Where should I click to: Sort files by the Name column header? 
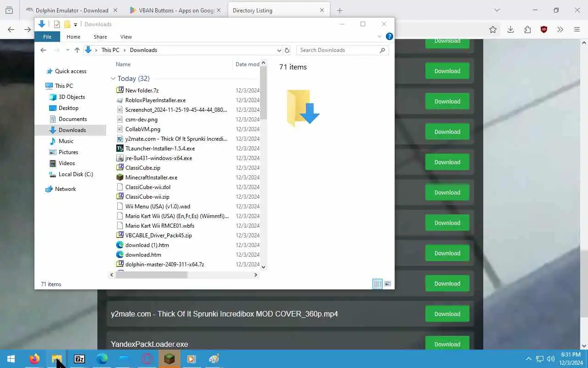point(123,64)
